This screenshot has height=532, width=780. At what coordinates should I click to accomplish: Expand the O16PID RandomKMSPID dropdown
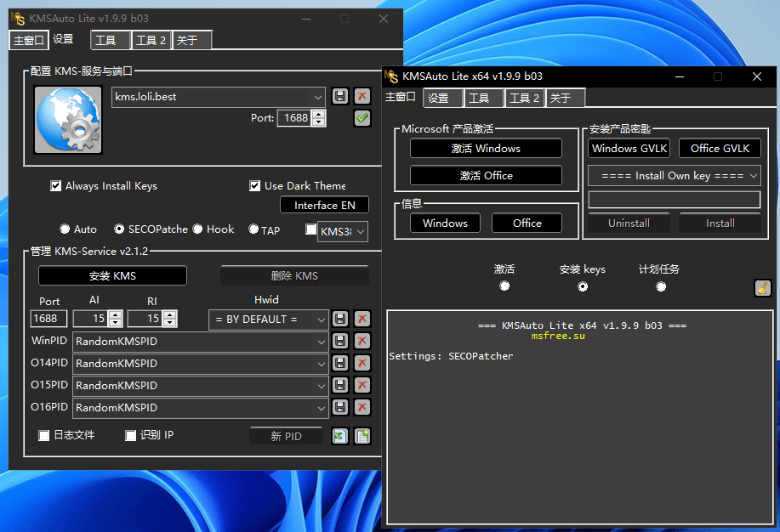322,408
